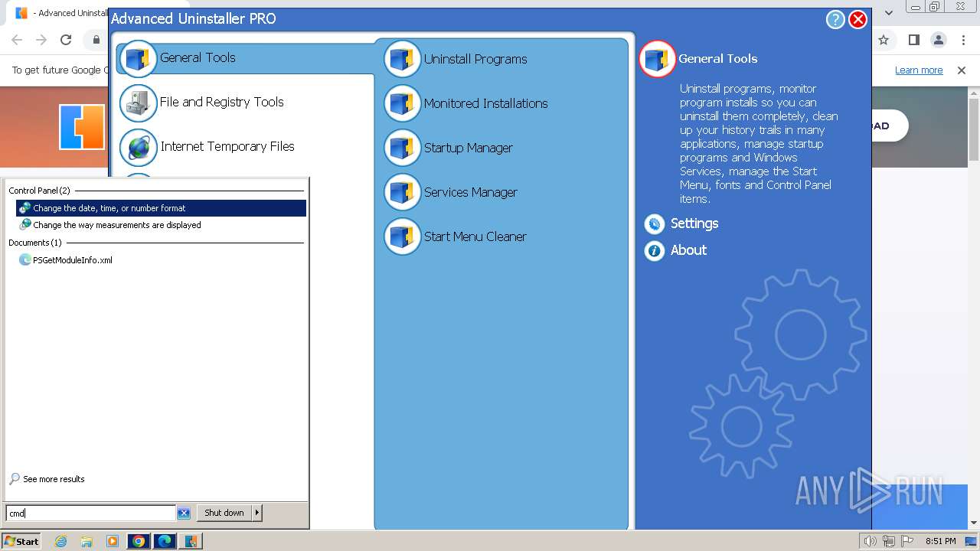The height and width of the screenshot is (551, 980).
Task: Click the volume speaker tray icon
Action: [x=871, y=541]
